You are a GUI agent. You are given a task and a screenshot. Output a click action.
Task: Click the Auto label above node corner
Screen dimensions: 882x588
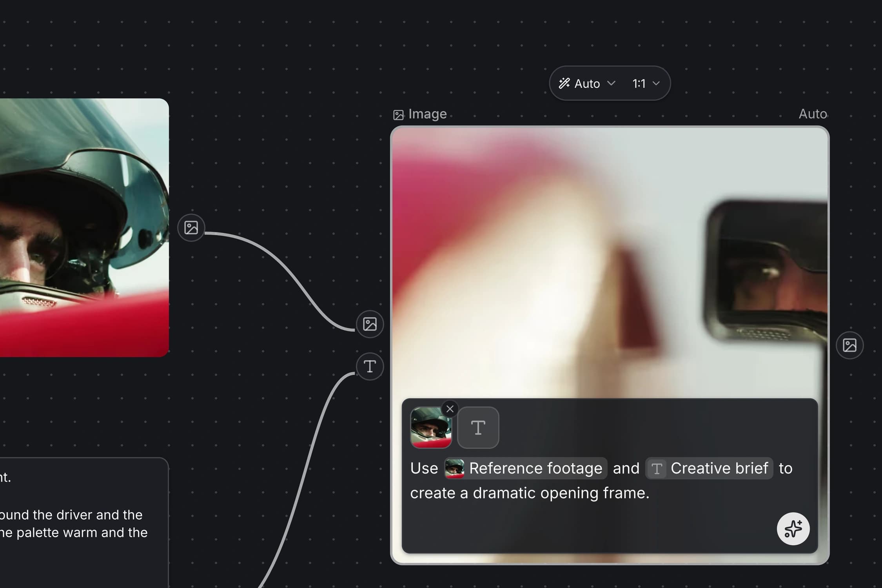813,114
